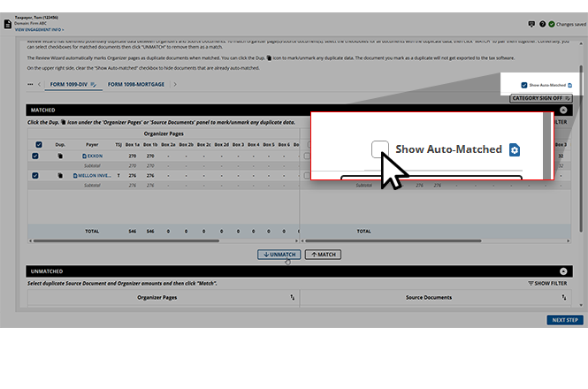This screenshot has width=588, height=389.
Task: Click left scroll arrow of Organizer Pages table
Action: (30, 240)
